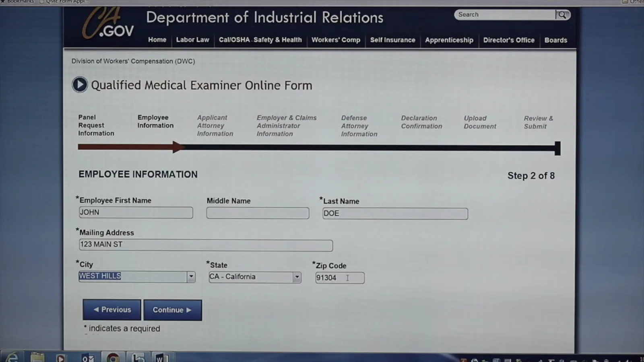This screenshot has height=362, width=644.
Task: Open the State dropdown
Action: 297,277
